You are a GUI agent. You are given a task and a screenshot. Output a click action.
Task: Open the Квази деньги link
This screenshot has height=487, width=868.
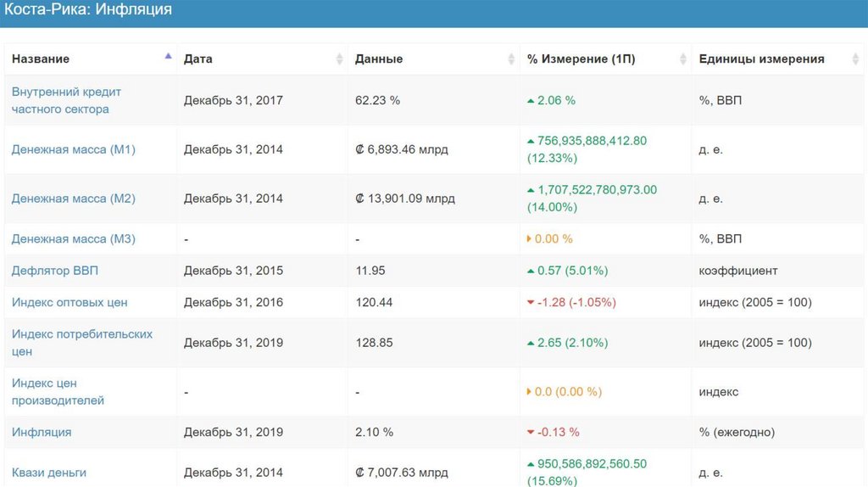(x=49, y=473)
